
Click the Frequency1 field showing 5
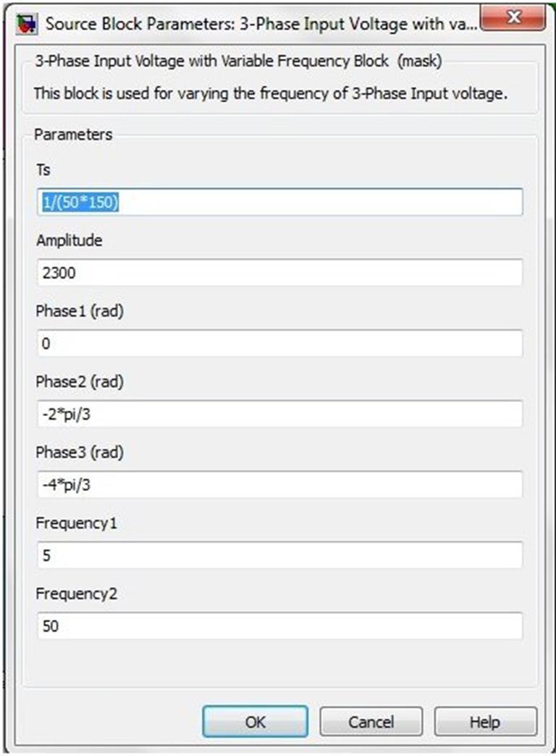[x=279, y=554]
